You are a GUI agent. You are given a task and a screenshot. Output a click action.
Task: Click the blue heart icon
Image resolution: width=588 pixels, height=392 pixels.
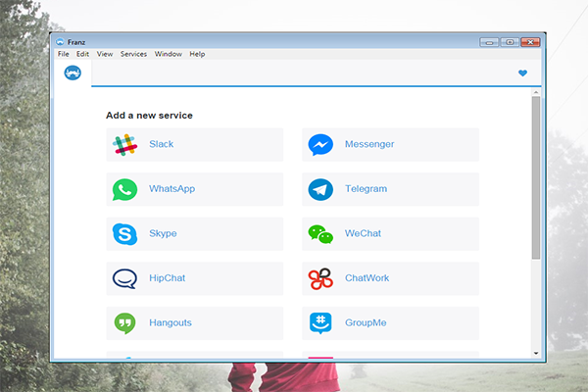click(x=522, y=73)
